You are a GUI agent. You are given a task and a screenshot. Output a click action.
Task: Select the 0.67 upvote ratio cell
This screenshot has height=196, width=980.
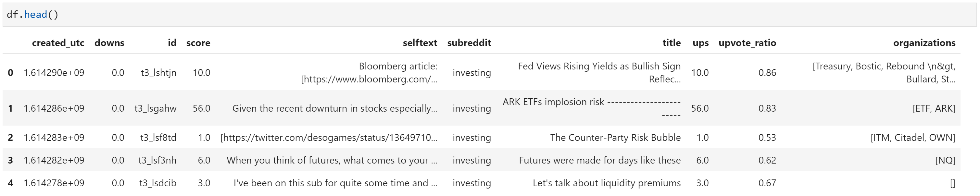(x=767, y=183)
